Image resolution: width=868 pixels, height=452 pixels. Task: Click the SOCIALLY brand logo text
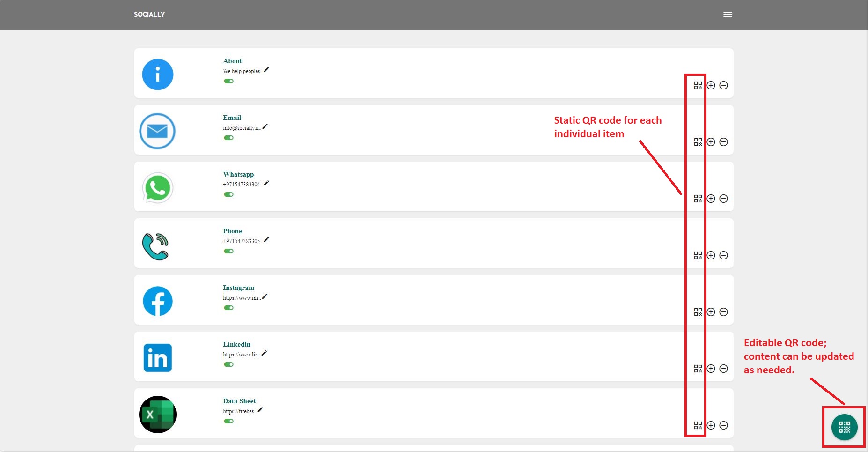tap(149, 15)
